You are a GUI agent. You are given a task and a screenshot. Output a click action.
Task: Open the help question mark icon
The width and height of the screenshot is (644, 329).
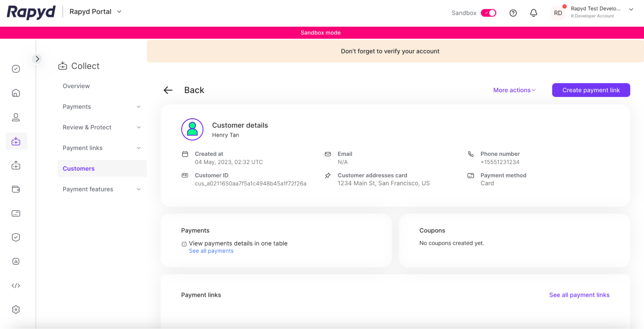click(x=513, y=13)
